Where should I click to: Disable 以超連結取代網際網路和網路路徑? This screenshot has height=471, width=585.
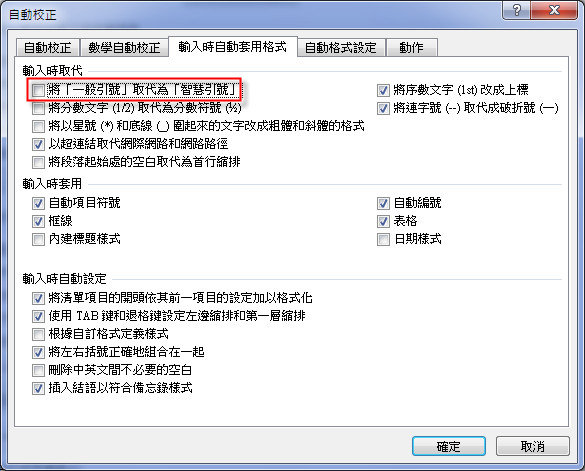38,144
